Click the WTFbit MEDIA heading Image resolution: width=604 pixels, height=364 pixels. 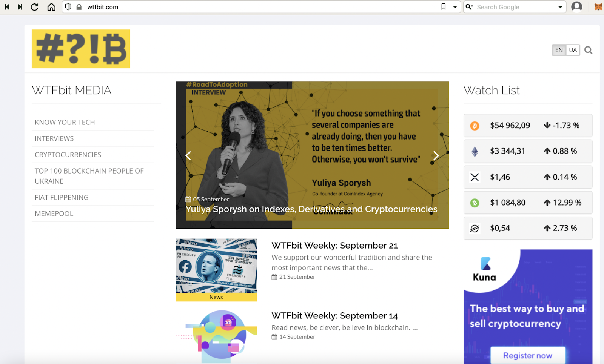pos(72,90)
